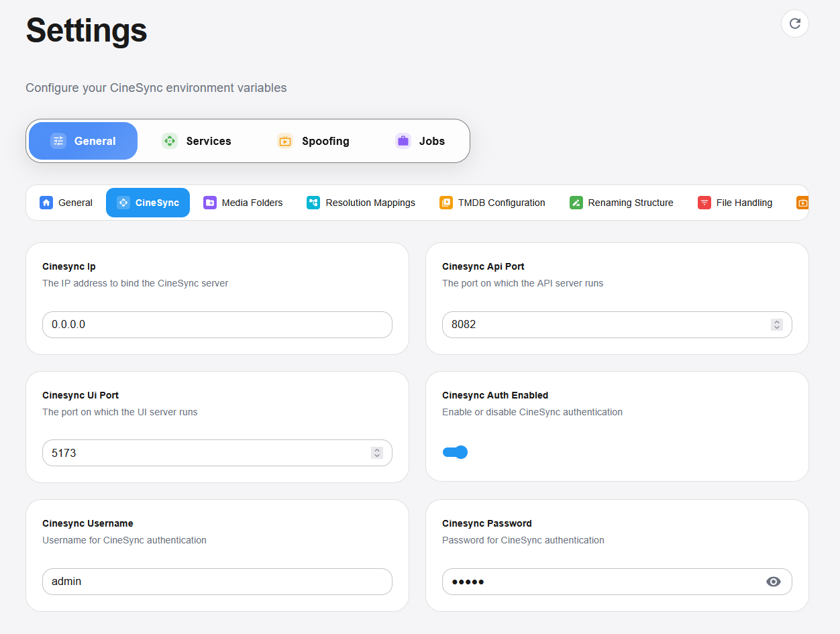
Task: Focus the Cinesync Username input field
Action: point(217,582)
